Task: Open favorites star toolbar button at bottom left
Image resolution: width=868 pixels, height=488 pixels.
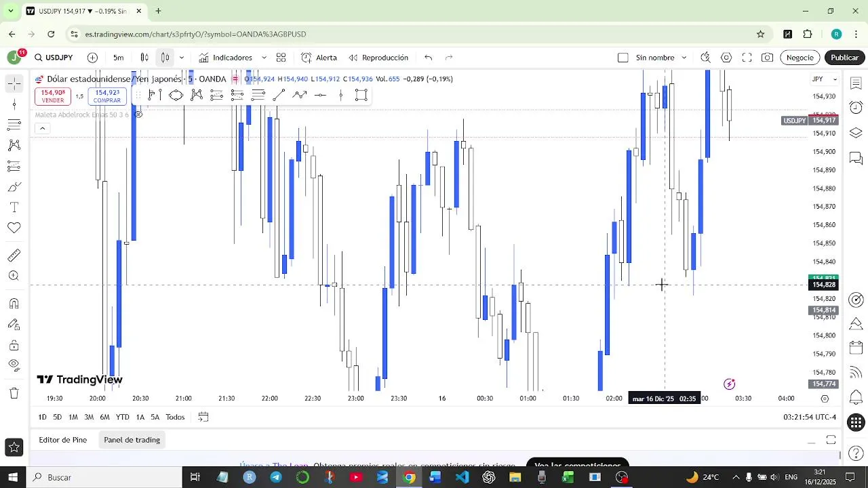Action: pos(14,447)
